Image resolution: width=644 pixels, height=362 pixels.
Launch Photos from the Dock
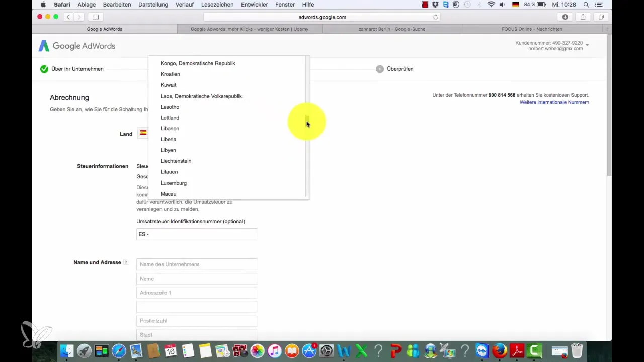257,350
